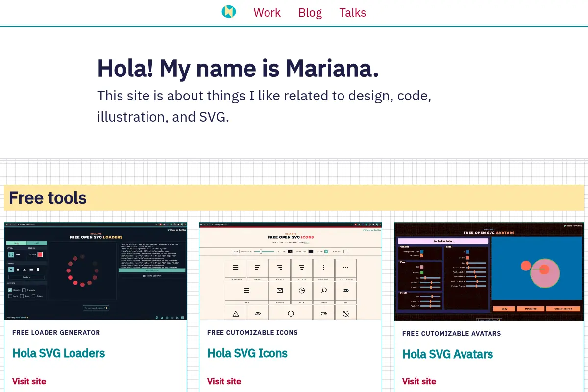Click the magnifier search icon in Icons preview
The height and width of the screenshot is (392, 588).
[324, 290]
